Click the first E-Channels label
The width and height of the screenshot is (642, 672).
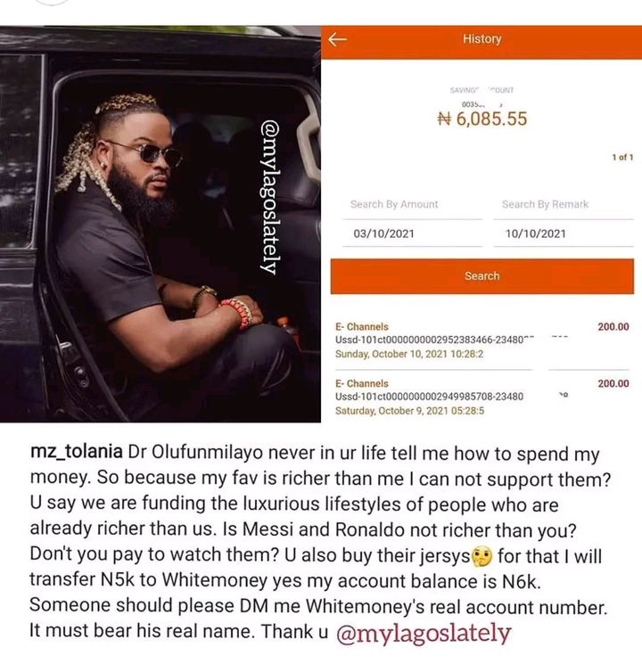361,326
